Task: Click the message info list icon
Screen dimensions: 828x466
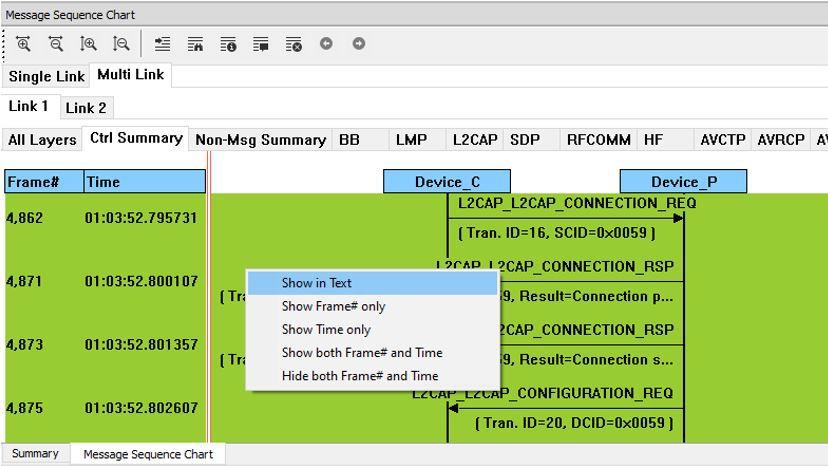Action: pos(228,44)
